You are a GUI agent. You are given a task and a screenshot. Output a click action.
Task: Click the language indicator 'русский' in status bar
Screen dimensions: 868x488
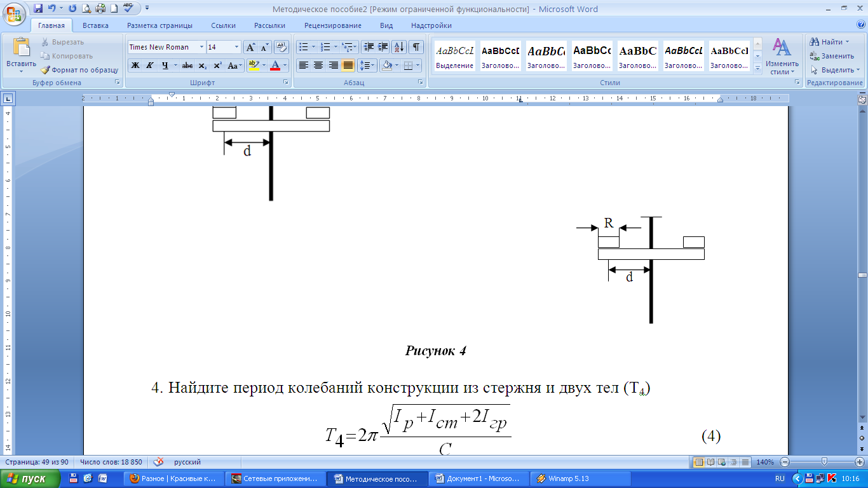tap(187, 462)
